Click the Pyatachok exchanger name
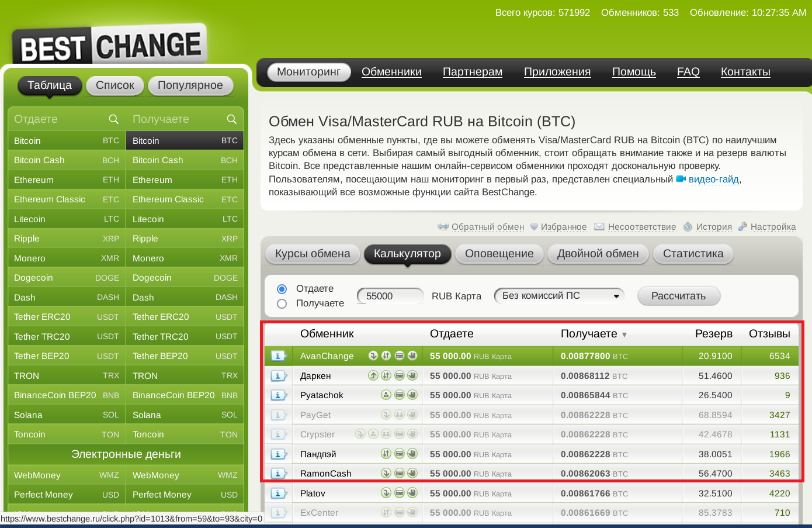812x528 pixels. click(322, 395)
